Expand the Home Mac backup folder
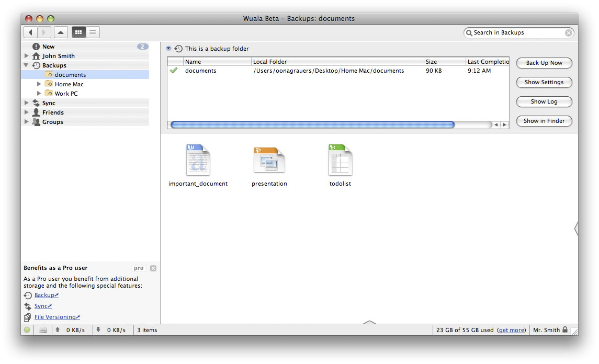Screen dimensions: 599x364 pyautogui.click(x=39, y=84)
